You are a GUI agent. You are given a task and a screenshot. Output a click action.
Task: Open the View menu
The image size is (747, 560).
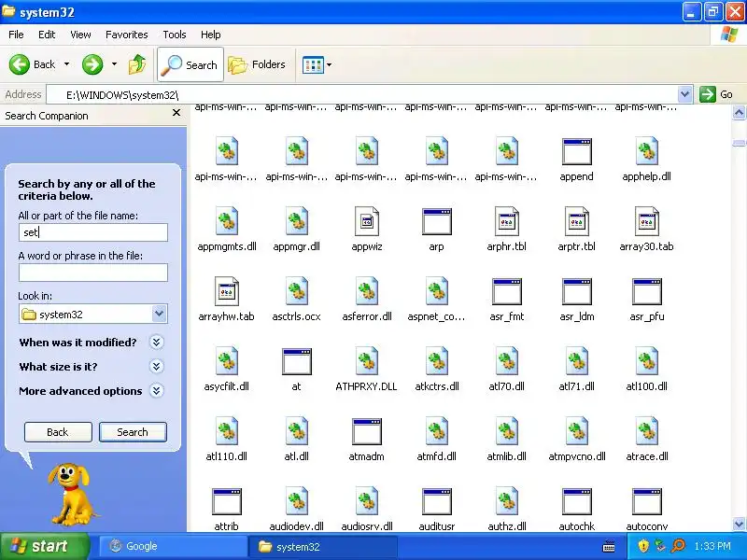tap(80, 35)
